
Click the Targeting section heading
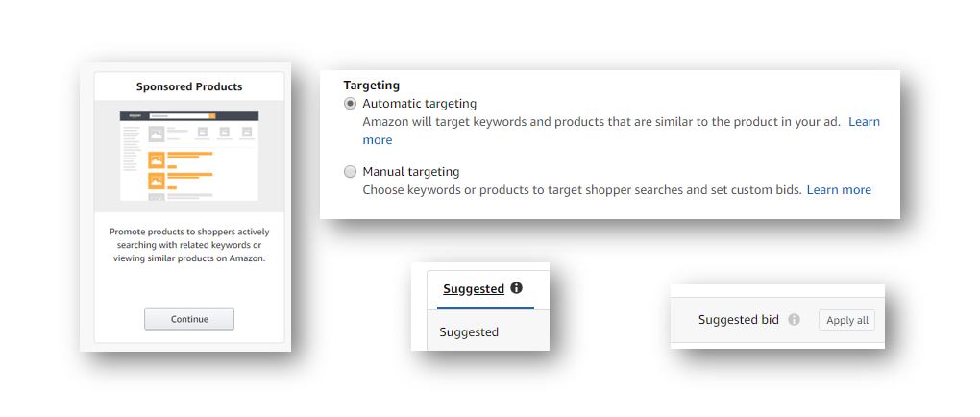pyautogui.click(x=371, y=86)
